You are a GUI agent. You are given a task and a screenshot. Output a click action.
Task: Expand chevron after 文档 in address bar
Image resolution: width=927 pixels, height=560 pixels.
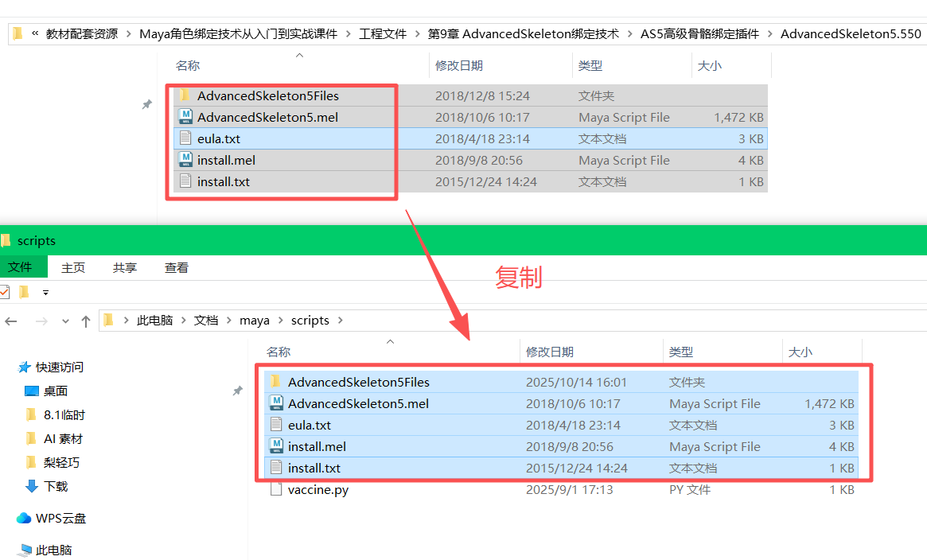point(229,320)
